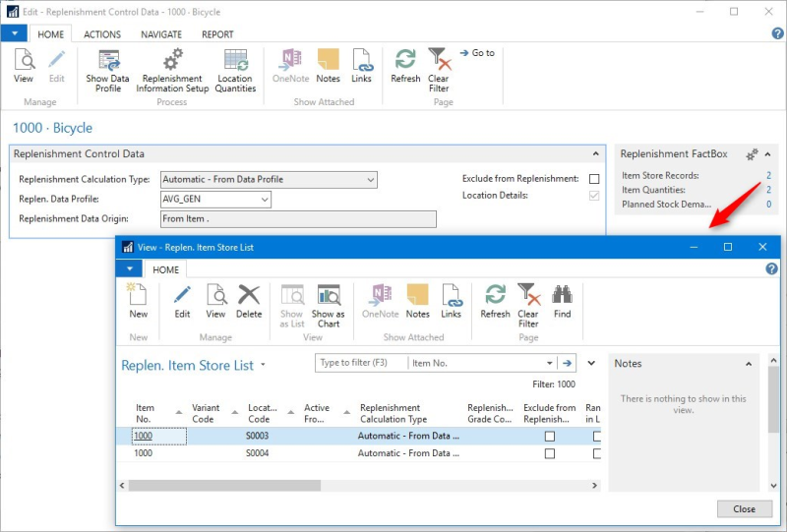
Task: Click the Item Store Records count link
Action: tap(768, 176)
